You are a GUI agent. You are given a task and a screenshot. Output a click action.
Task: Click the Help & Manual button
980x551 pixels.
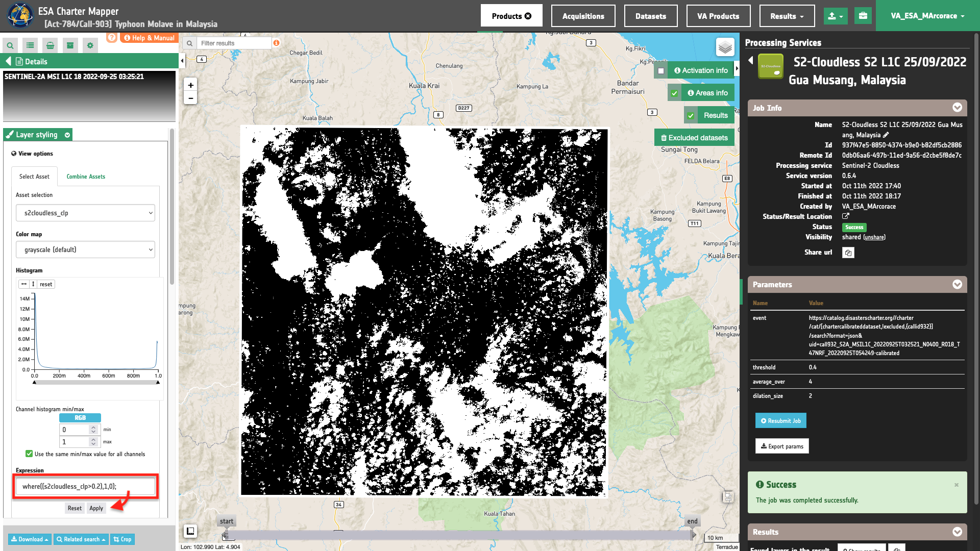pos(150,38)
